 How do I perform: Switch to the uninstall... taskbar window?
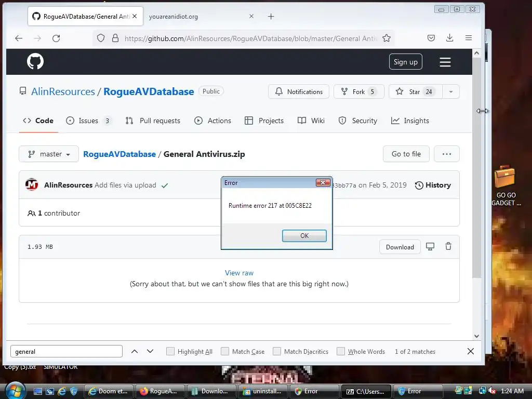[x=263, y=391]
